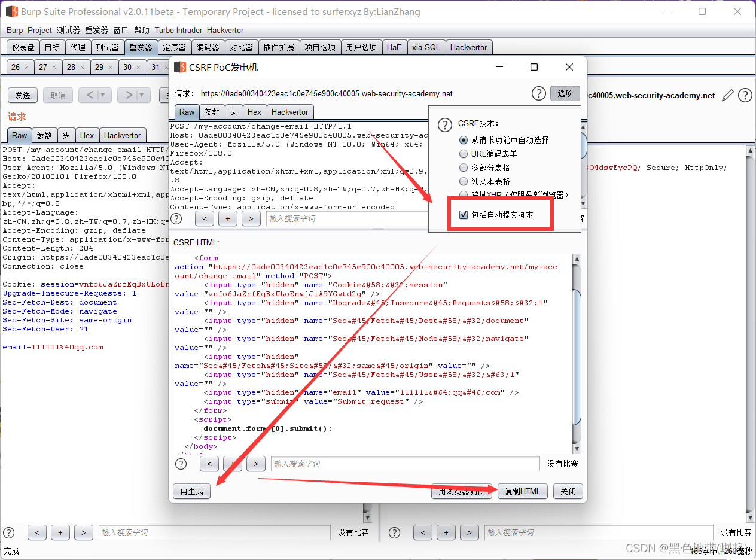The height and width of the screenshot is (560, 756).
Task: Click previous-match button in dialog request search
Action: 205,218
